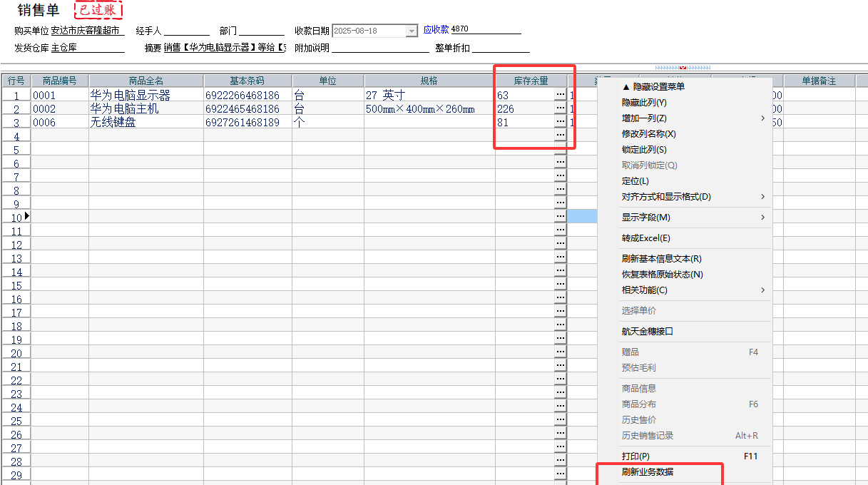Click ellipsis button on empty row 4
Viewport: 868px width, 485px height.
pos(560,133)
